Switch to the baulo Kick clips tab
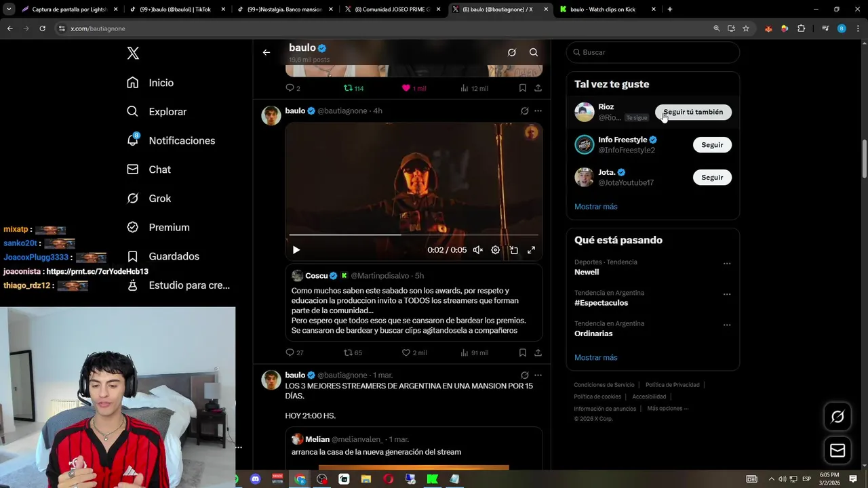 click(x=608, y=9)
